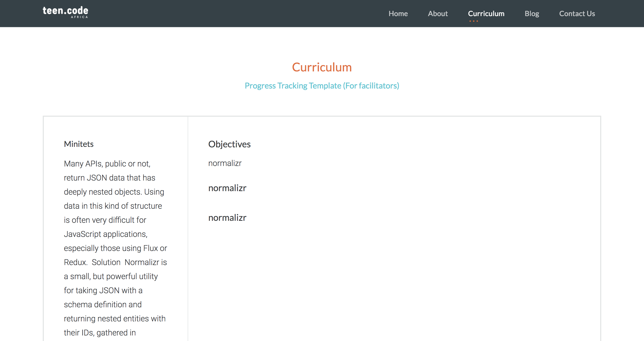Navigate to Contact Us
The image size is (644, 341).
point(577,14)
